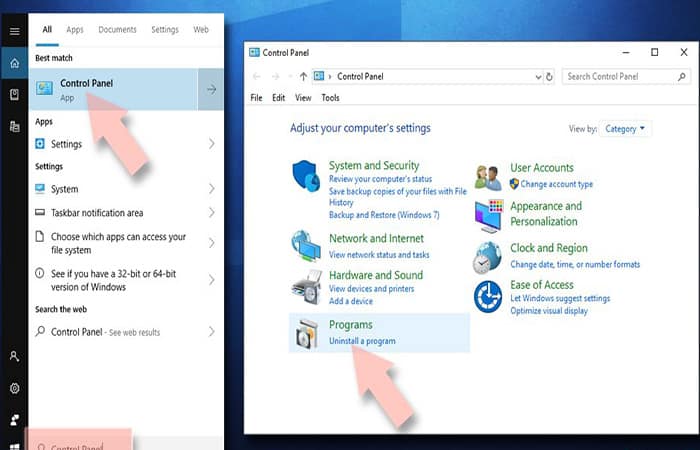Click Hardware and Sound printer icon
The width and height of the screenshot is (700, 450).
[x=307, y=287]
